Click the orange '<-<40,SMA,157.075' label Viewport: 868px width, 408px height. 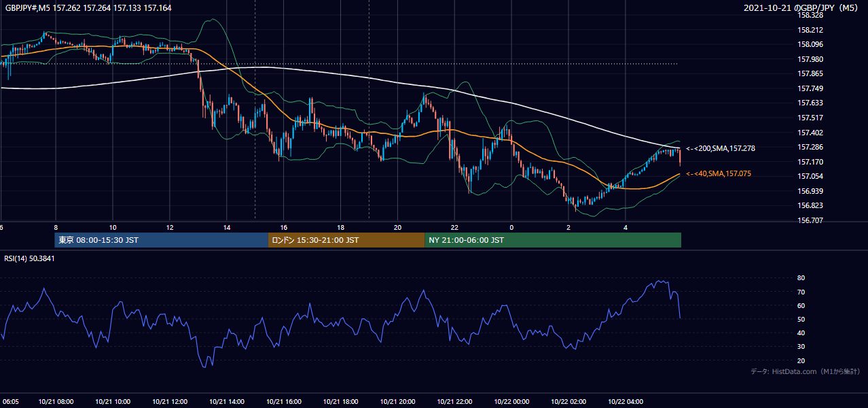click(x=719, y=174)
